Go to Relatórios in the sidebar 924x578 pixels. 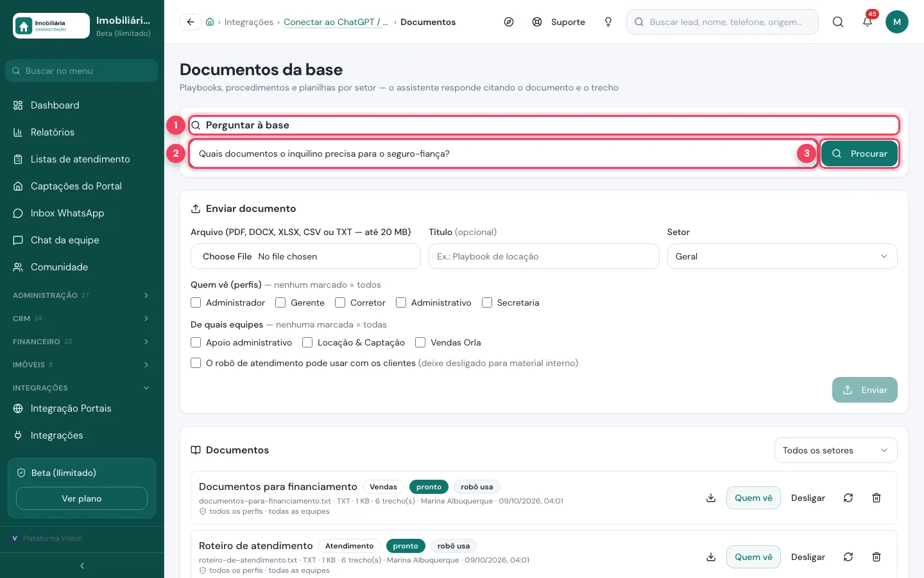(x=81, y=132)
